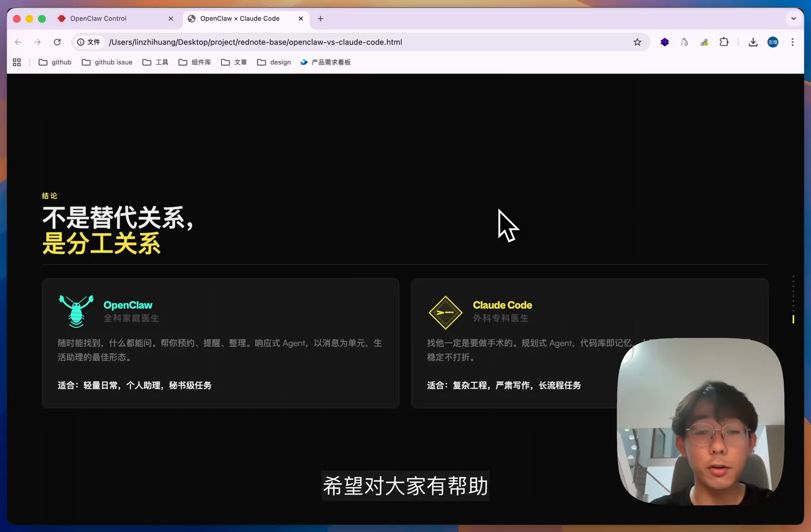The height and width of the screenshot is (532, 811).
Task: Click 适合：轻量日常，个人助理 line
Action: point(134,386)
